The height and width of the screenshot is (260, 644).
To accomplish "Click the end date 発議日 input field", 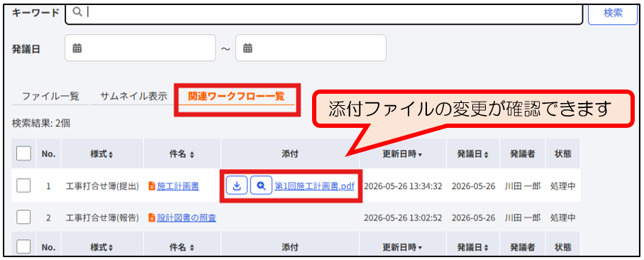I will tap(311, 48).
